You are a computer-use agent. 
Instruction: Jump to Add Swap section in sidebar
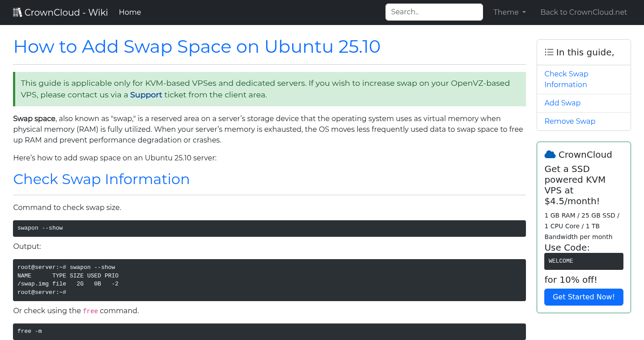(x=562, y=103)
